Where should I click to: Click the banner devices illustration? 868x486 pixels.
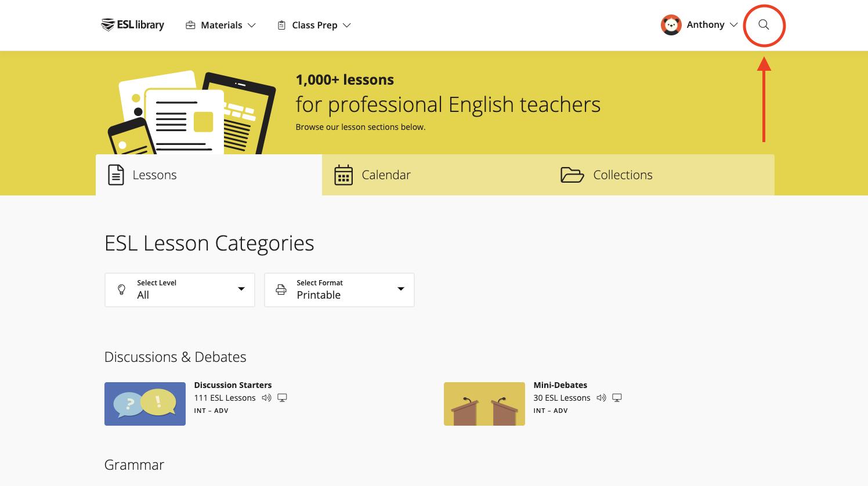click(x=192, y=113)
